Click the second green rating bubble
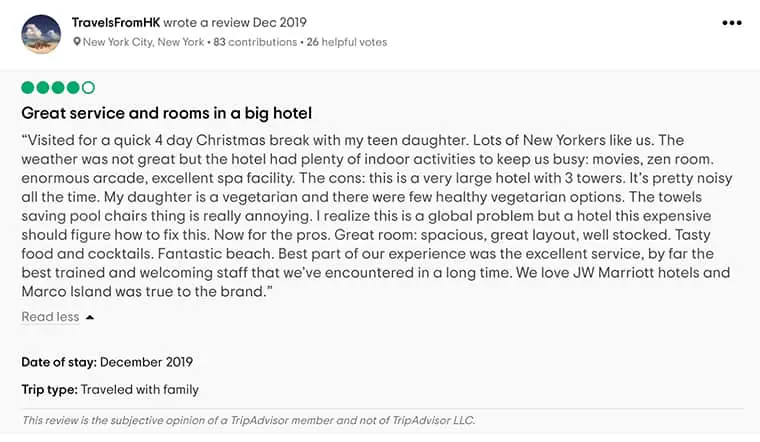The image size is (760, 442). (43, 88)
